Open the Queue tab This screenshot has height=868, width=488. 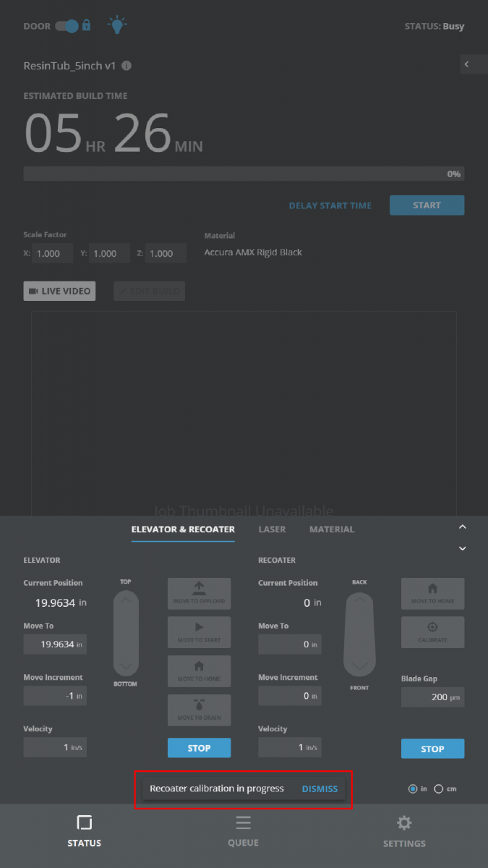coord(243,831)
